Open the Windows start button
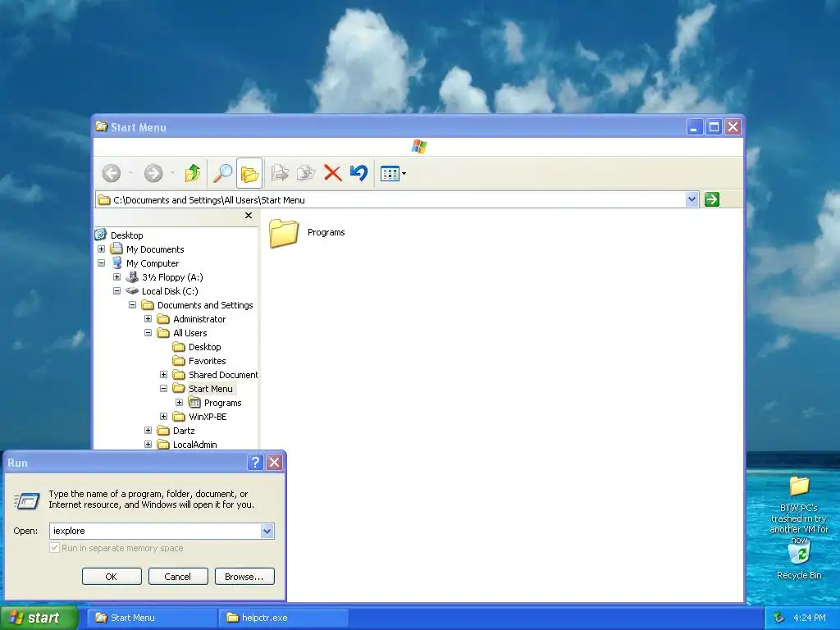 (x=39, y=618)
